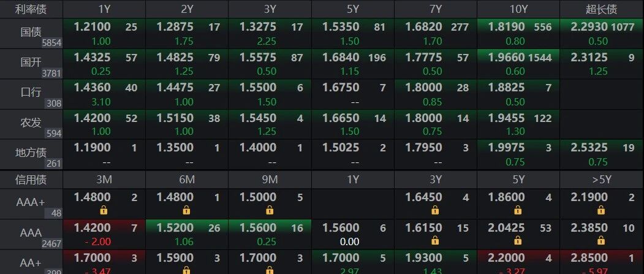Open the 地方债 row label
This screenshot has height=274, width=644.
pyautogui.click(x=31, y=153)
